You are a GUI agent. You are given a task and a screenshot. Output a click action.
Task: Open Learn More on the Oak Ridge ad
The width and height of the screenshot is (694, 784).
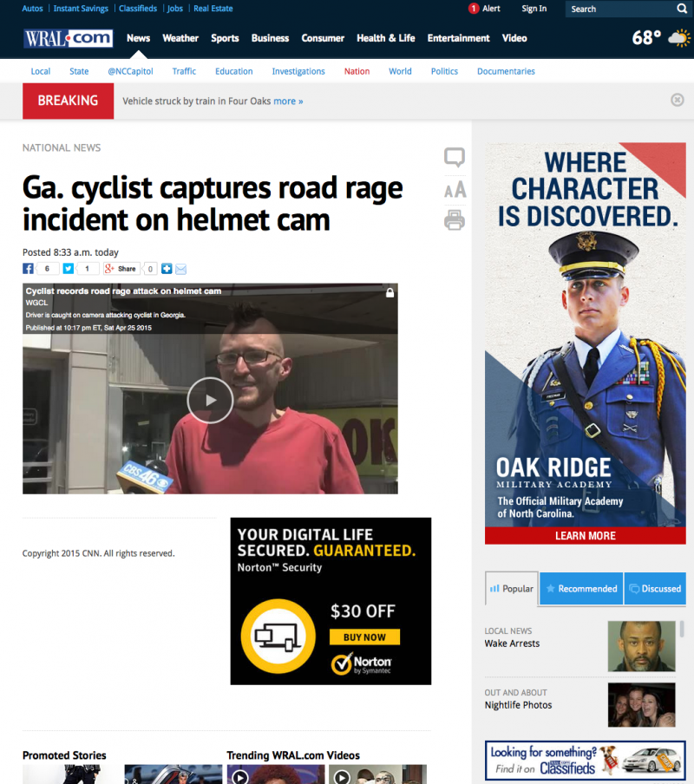[584, 536]
